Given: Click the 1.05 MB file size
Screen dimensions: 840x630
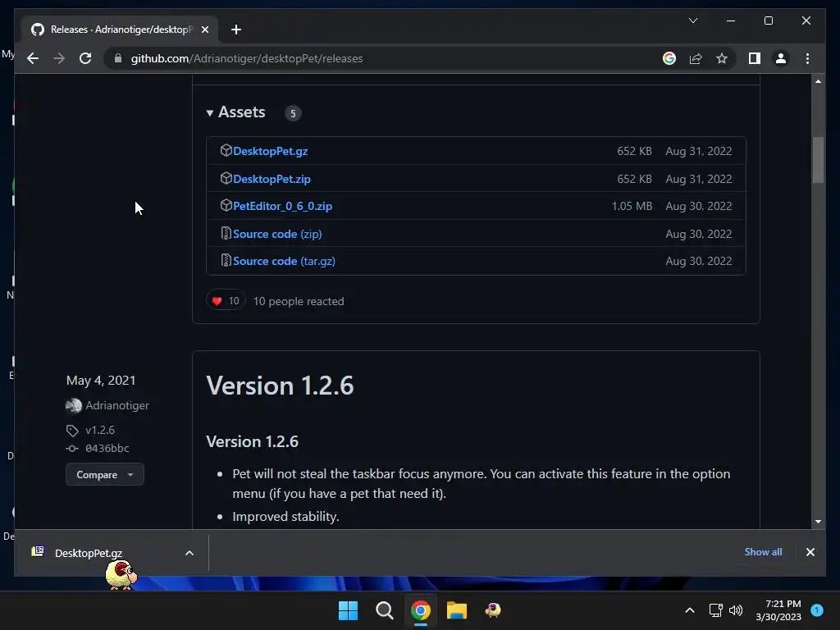Looking at the screenshot, I should (x=632, y=206).
